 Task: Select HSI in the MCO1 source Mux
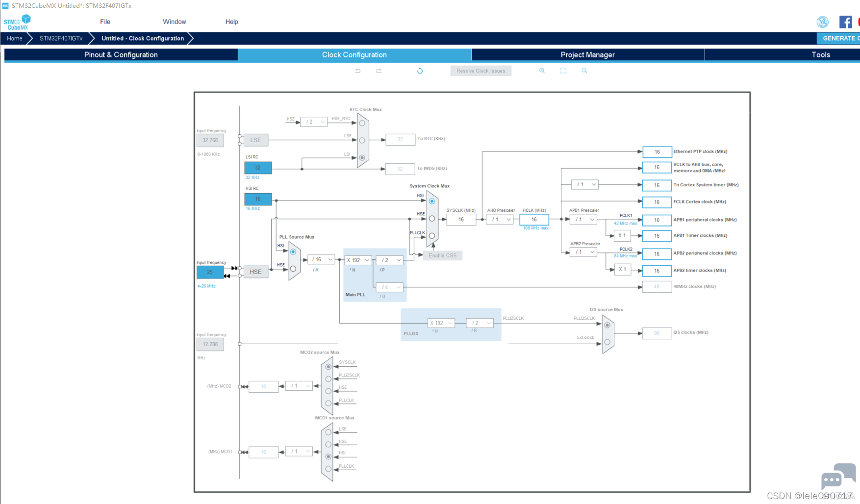coord(329,456)
